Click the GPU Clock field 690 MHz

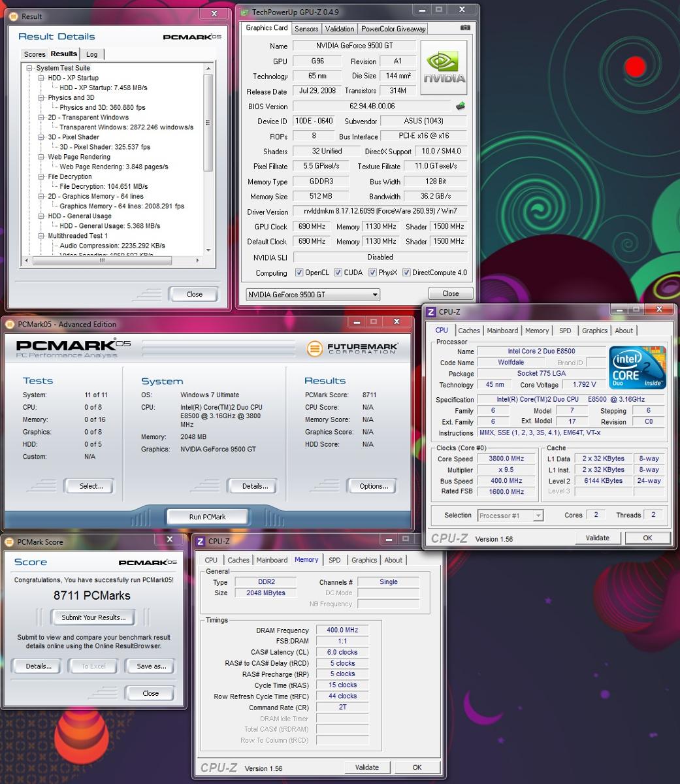point(312,227)
